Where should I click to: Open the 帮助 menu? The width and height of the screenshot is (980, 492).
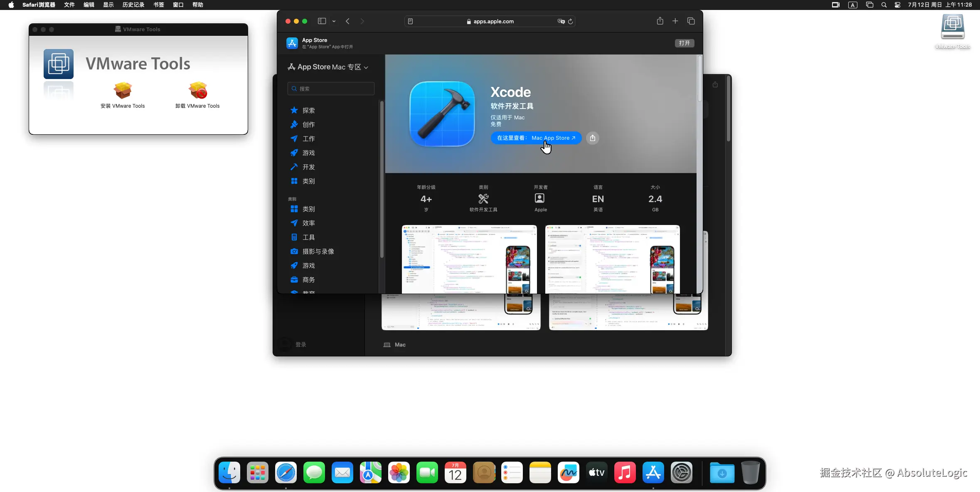click(x=198, y=5)
